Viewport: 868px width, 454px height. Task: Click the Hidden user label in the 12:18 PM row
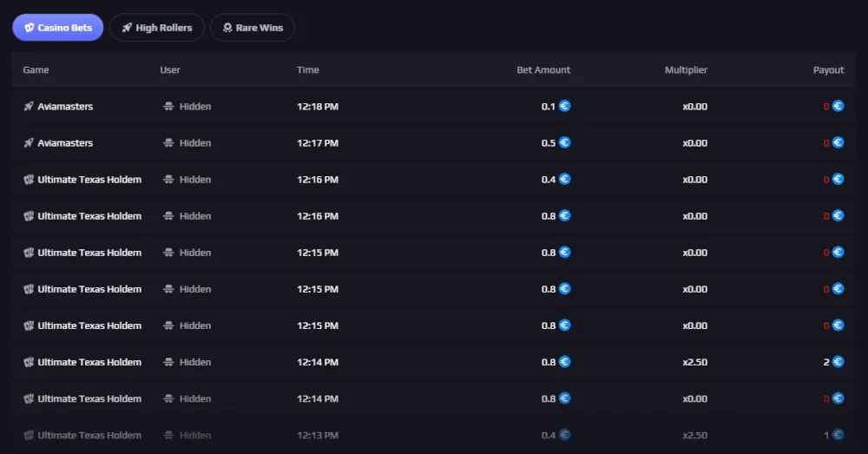pyautogui.click(x=195, y=106)
